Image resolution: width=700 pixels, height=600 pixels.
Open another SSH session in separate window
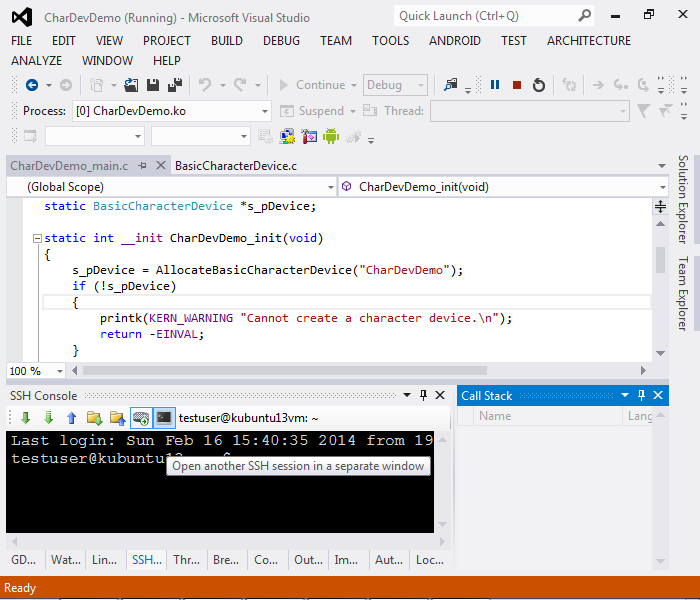click(x=164, y=418)
